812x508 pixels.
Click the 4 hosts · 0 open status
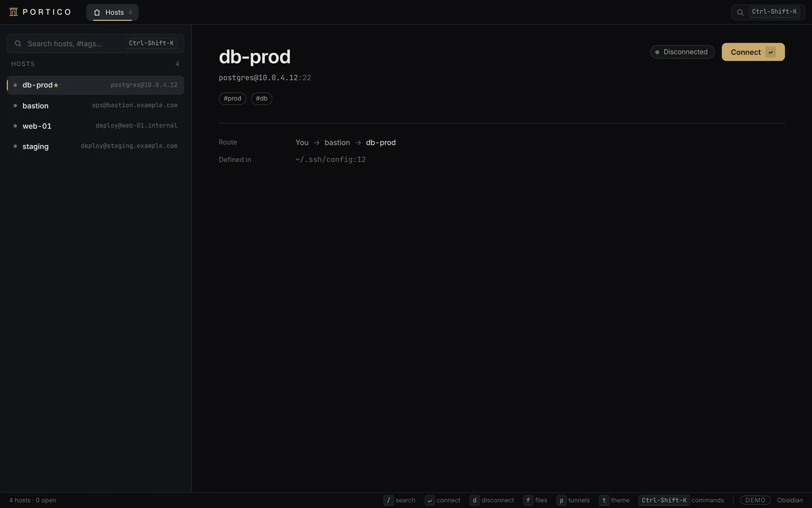pyautogui.click(x=32, y=500)
